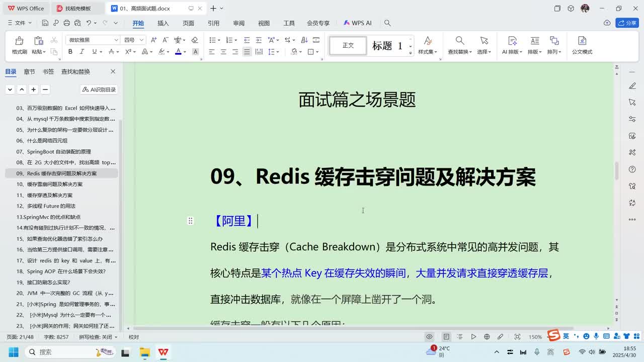Screen dimensions: 644x362
Task: Switch to web layout globe icon in status bar
Action: click(x=487, y=337)
